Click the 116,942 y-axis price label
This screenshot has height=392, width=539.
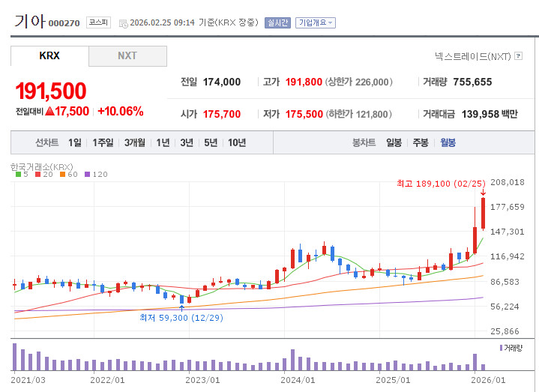pos(508,256)
